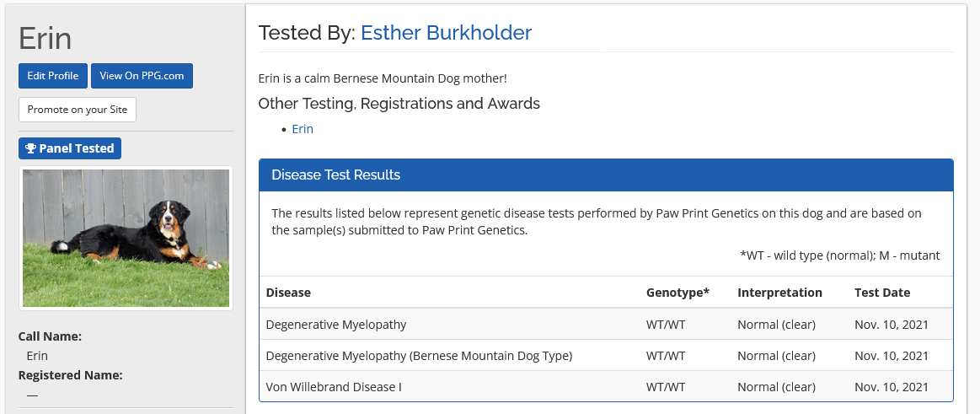
Task: Follow the Erin link under Other Testing
Action: coord(303,129)
